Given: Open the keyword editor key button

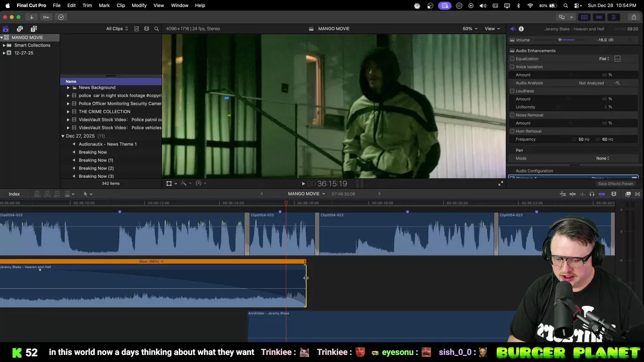Looking at the screenshot, I should (46, 17).
